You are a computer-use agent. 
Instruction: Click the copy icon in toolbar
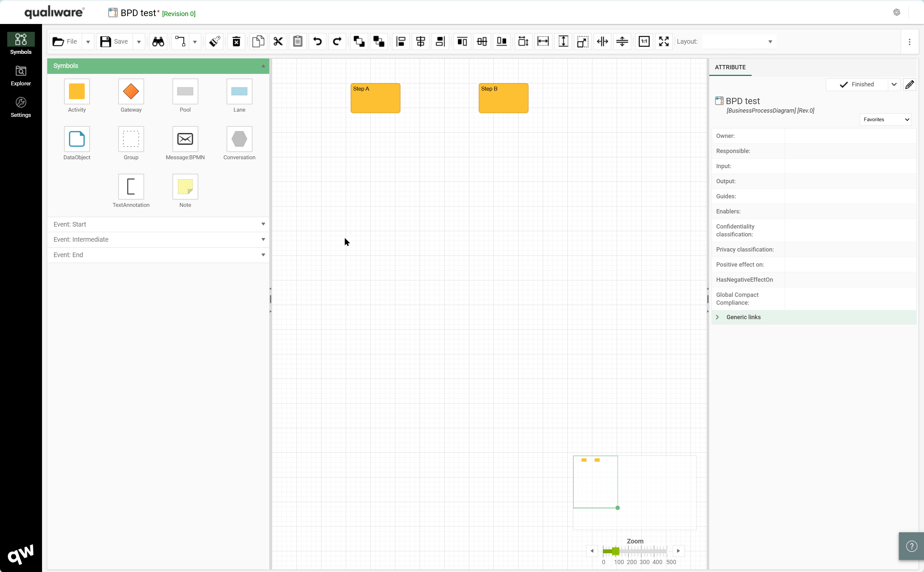(x=258, y=42)
